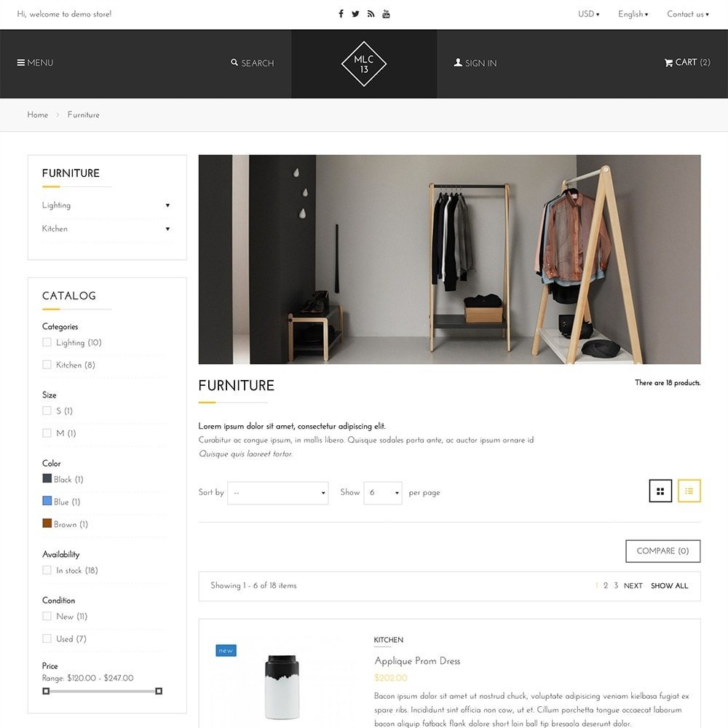Open the Sort by dropdown
This screenshot has width=728, height=728.
pos(277,493)
